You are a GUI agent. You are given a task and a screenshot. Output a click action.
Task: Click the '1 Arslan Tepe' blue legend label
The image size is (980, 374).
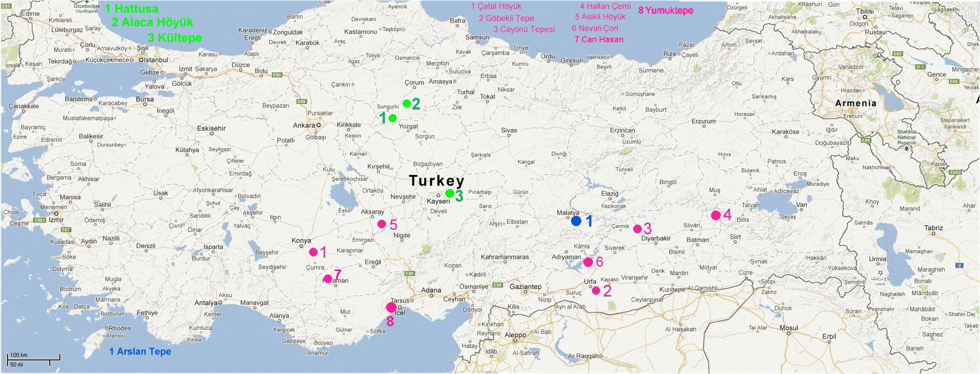pyautogui.click(x=140, y=351)
